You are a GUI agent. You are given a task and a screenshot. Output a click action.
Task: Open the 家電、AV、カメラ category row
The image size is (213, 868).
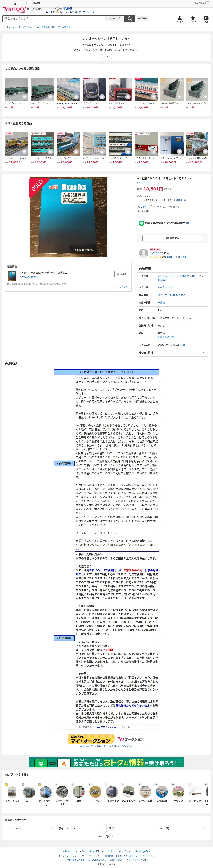[81, 828]
